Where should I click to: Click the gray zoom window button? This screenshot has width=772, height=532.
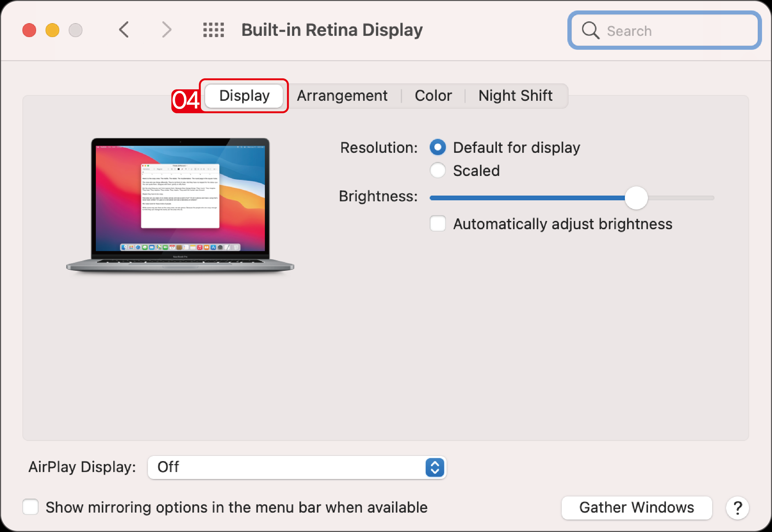pyautogui.click(x=75, y=30)
